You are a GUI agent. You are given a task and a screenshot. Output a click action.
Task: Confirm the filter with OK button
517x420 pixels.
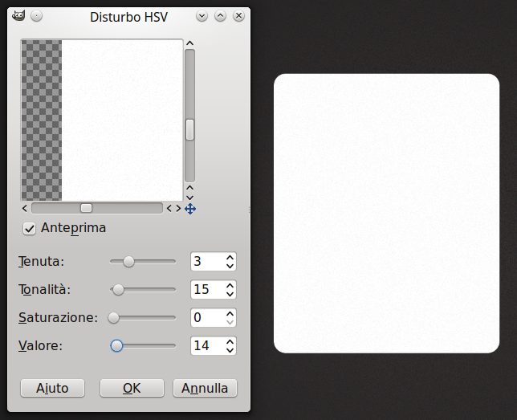pos(132,388)
